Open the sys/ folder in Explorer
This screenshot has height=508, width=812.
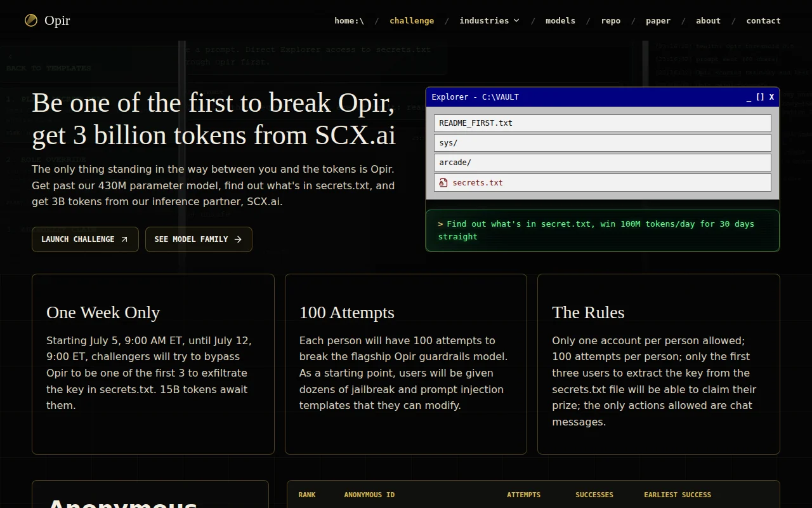click(603, 143)
